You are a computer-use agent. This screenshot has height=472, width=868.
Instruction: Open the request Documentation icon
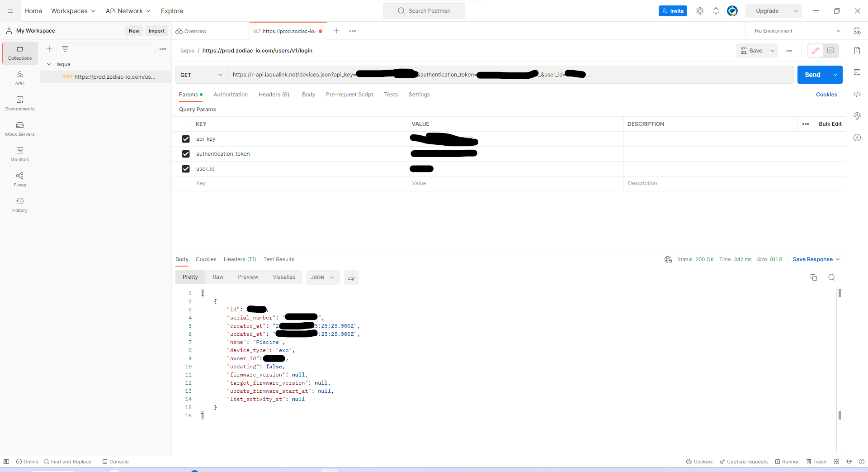pyautogui.click(x=857, y=51)
